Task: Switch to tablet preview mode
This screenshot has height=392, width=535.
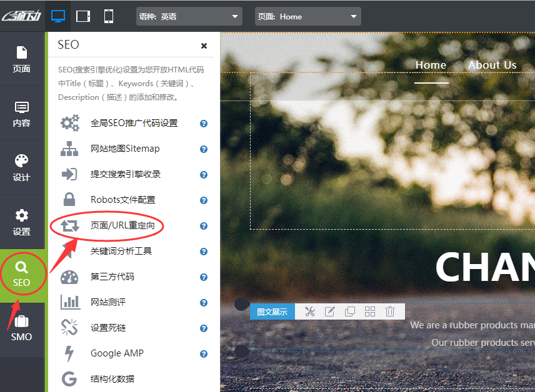Action: click(x=83, y=16)
